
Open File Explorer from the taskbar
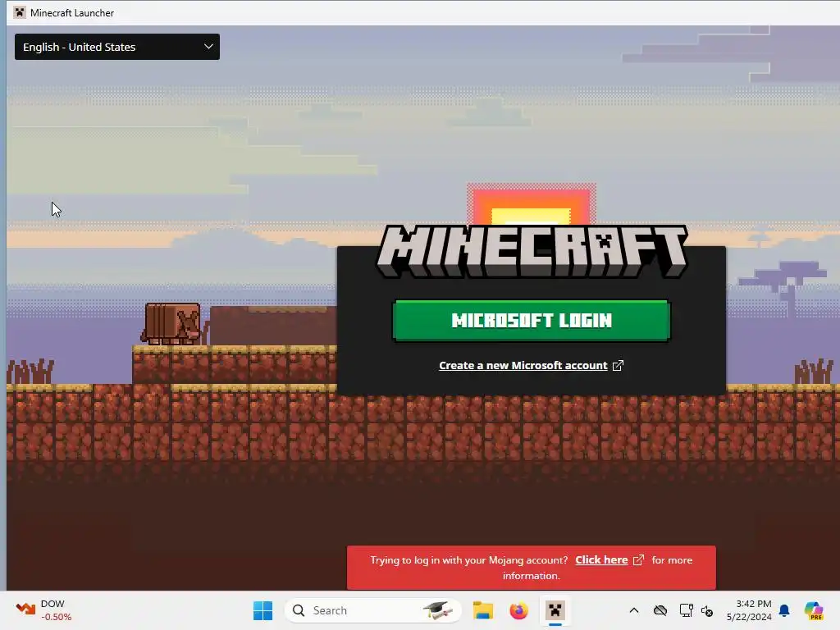(482, 610)
